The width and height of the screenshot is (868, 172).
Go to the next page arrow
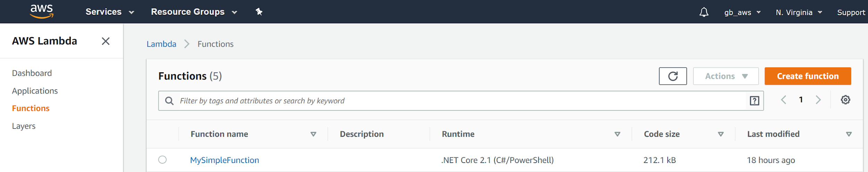pyautogui.click(x=818, y=100)
